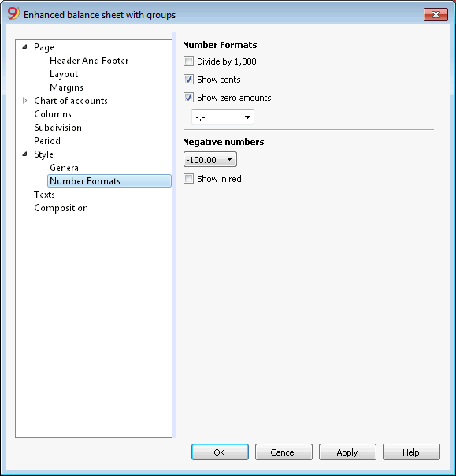The height and width of the screenshot is (476, 456).
Task: Select Header And Footer in the tree
Action: pyautogui.click(x=89, y=61)
